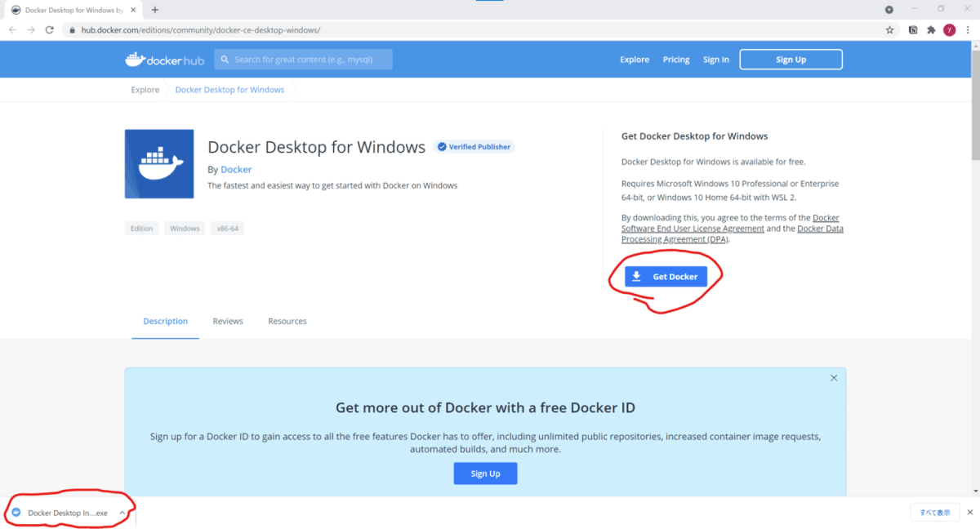The width and height of the screenshot is (980, 529).
Task: Close the downloads bar
Action: coord(970,513)
